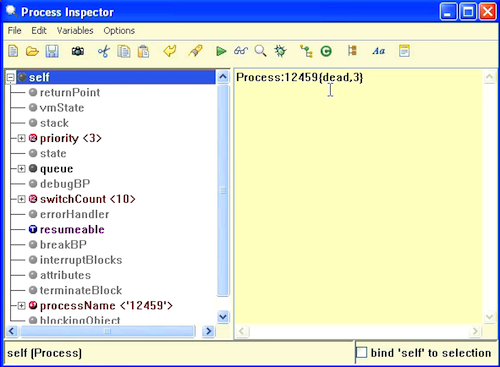500x367 pixels.
Task: Click the tree panel horizontal scrollbar thumb
Action: click(108, 331)
